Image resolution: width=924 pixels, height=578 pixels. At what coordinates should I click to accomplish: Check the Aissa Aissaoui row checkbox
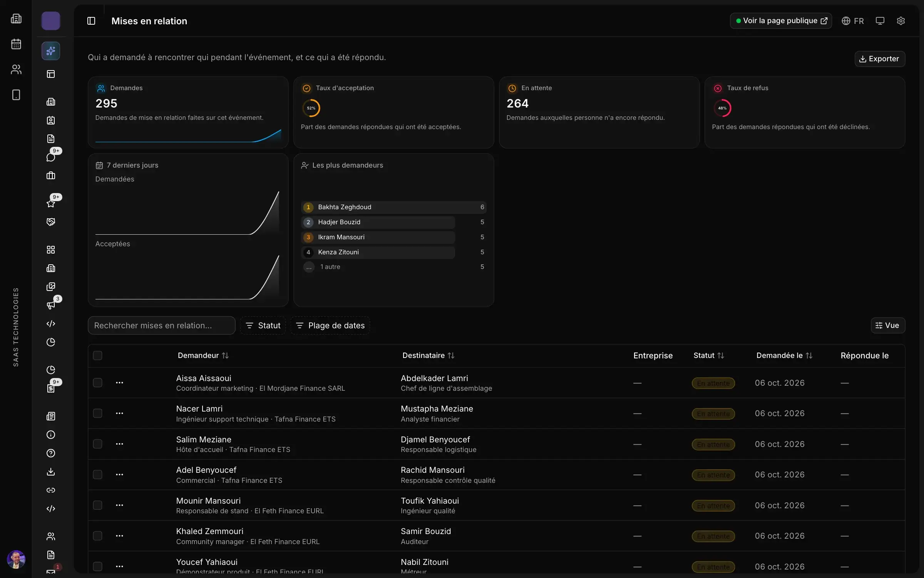pyautogui.click(x=98, y=383)
